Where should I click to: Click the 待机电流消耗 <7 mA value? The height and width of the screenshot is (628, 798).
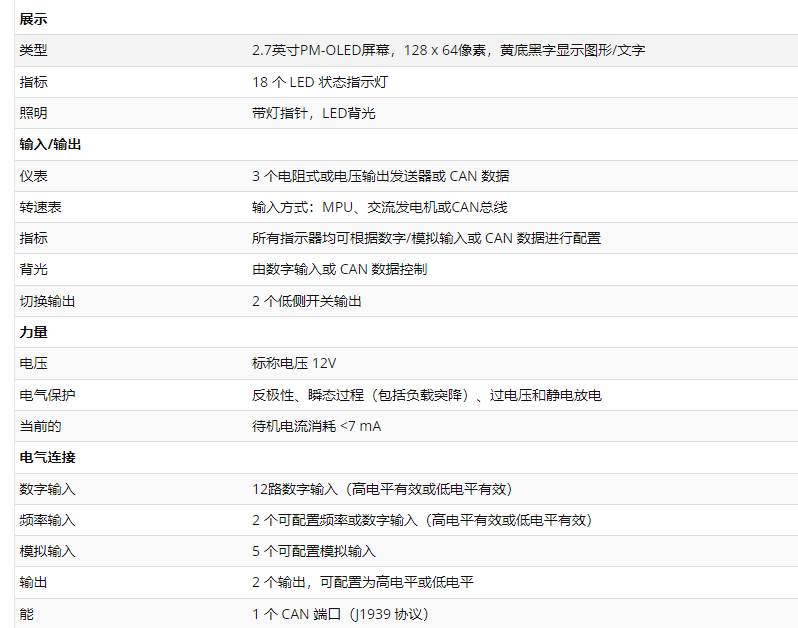(316, 426)
